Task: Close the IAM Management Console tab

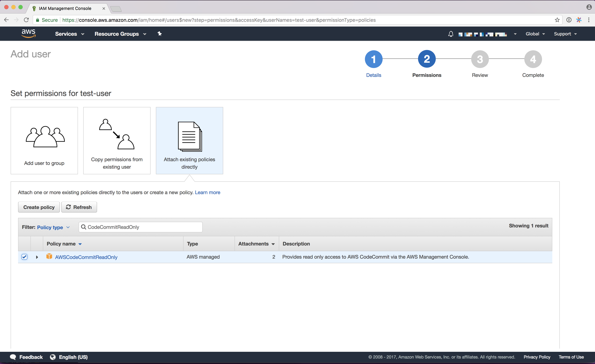Action: coord(104,8)
